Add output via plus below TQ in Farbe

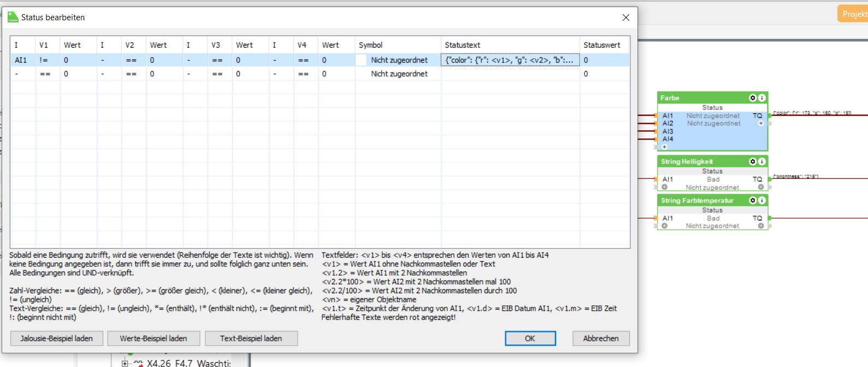pos(760,124)
